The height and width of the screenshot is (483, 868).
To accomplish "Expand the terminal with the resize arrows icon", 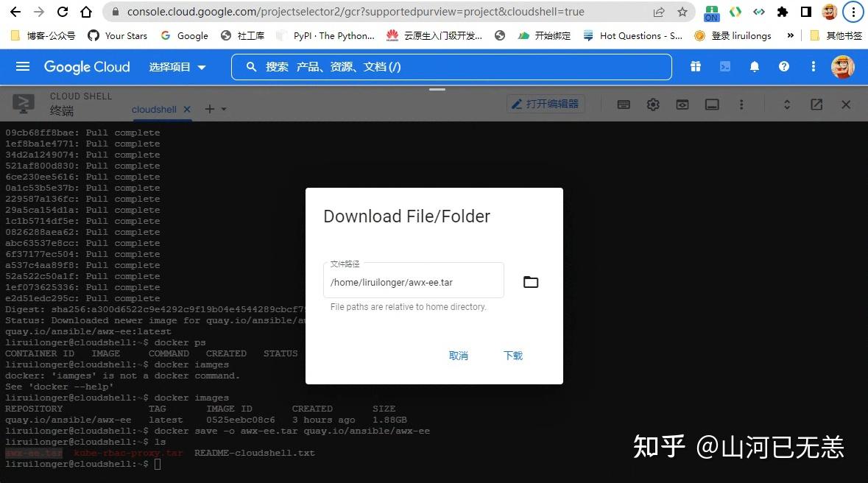I will tap(787, 104).
